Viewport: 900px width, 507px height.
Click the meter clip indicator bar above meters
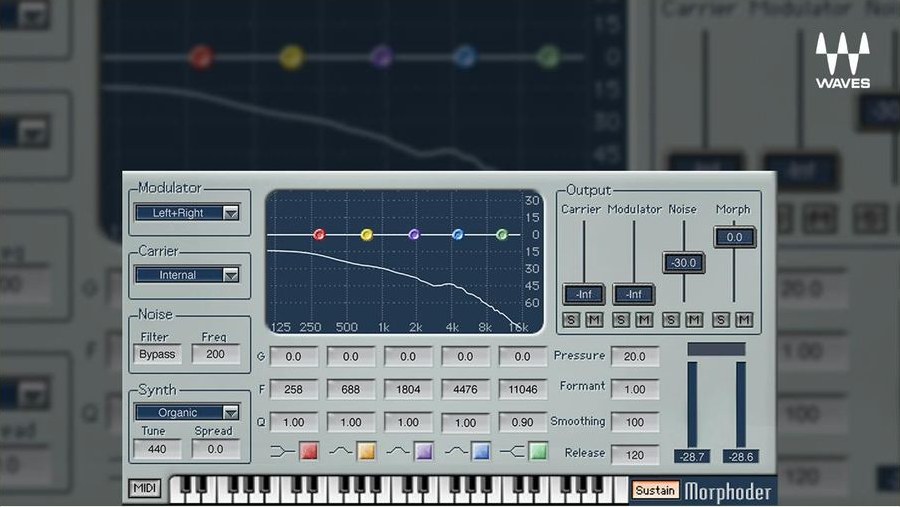click(716, 349)
